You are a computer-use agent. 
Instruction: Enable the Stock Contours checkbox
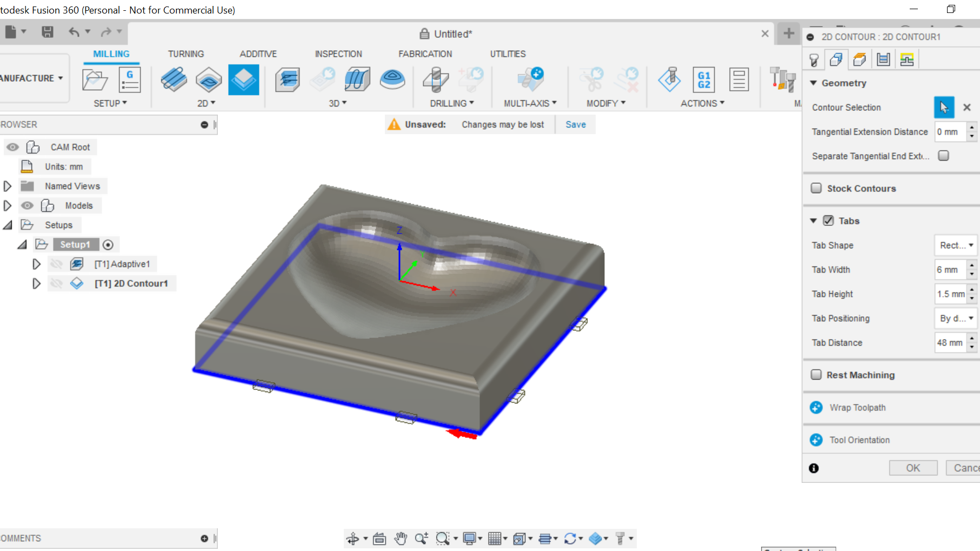816,188
